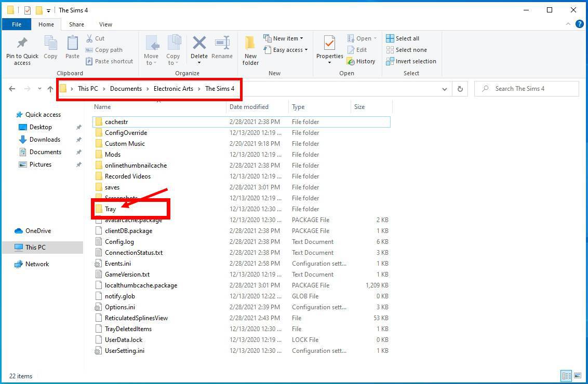Click the Rename ribbon icon
This screenshot has width=588, height=384.
tap(222, 43)
